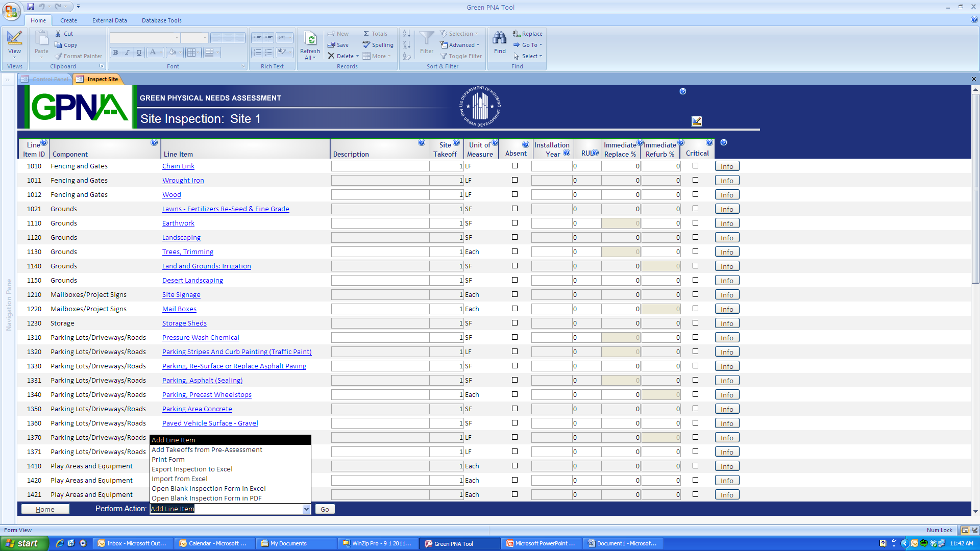This screenshot has width=980, height=551.
Task: Click the Delete record icon
Action: pyautogui.click(x=331, y=56)
